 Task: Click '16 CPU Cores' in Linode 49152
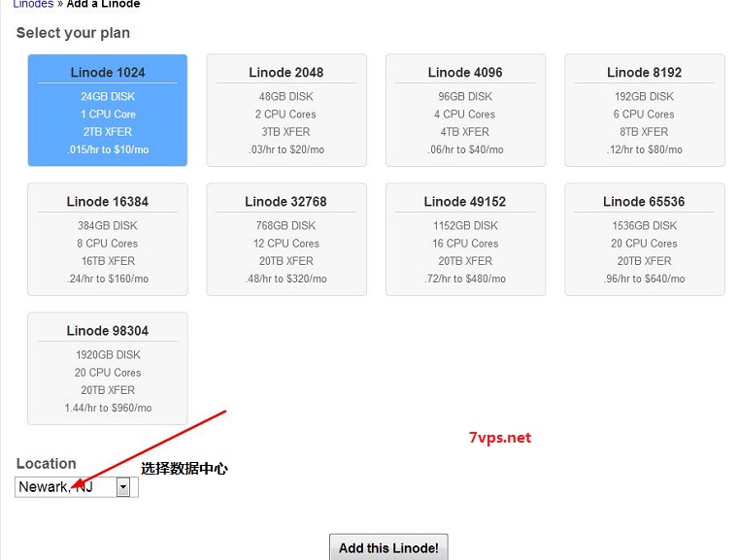pos(465,244)
